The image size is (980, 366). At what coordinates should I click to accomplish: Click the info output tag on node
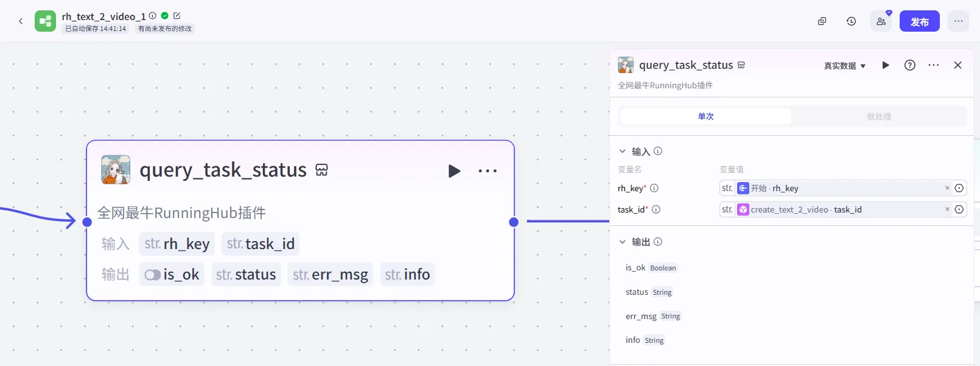[407, 275]
